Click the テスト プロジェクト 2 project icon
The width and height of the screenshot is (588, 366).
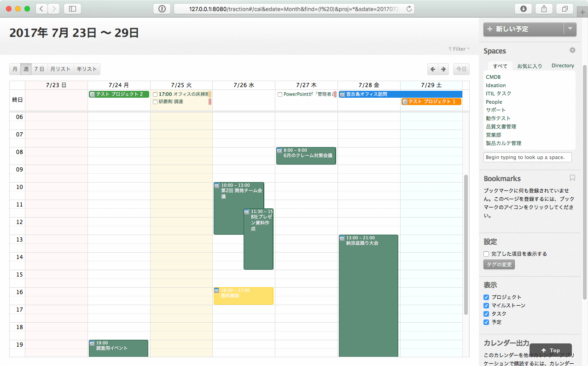coord(93,94)
